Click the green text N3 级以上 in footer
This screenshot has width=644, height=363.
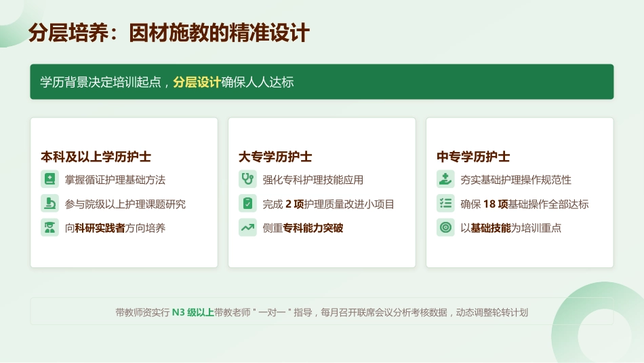pyautogui.click(x=193, y=312)
